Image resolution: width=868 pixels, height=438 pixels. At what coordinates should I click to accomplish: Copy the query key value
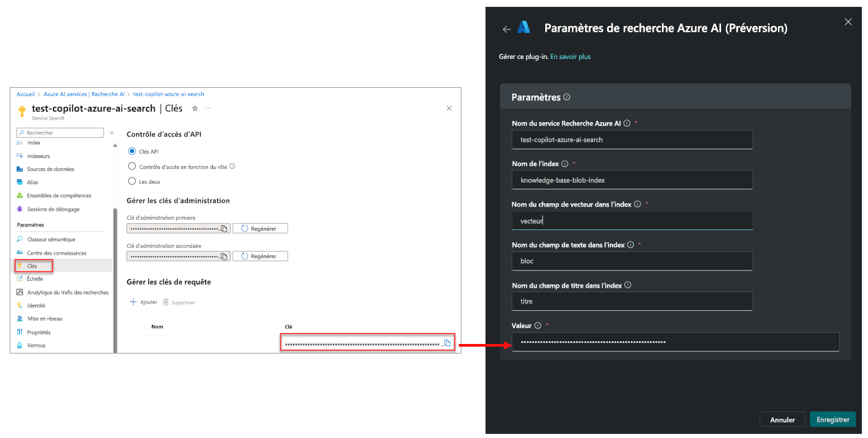pyautogui.click(x=447, y=343)
